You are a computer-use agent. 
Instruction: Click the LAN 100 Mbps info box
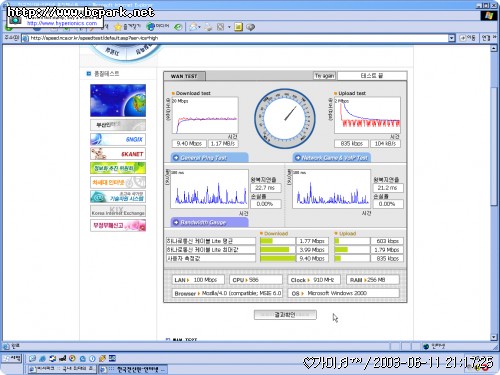pyautogui.click(x=198, y=280)
